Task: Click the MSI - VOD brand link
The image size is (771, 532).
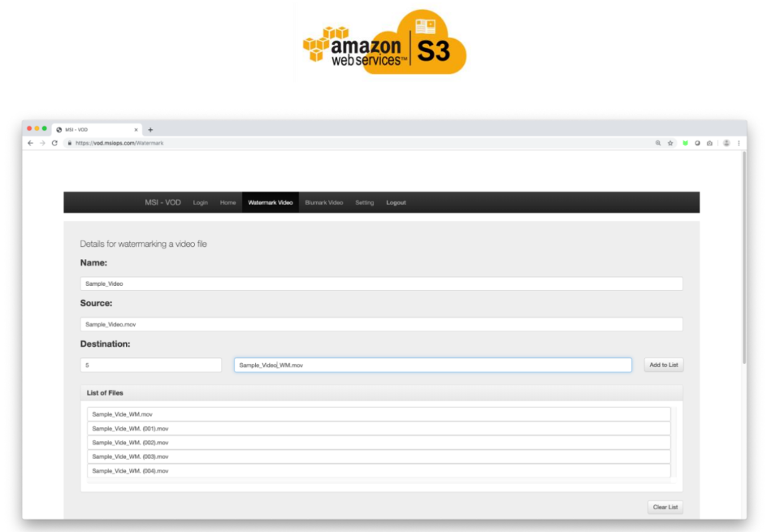Action: [162, 202]
